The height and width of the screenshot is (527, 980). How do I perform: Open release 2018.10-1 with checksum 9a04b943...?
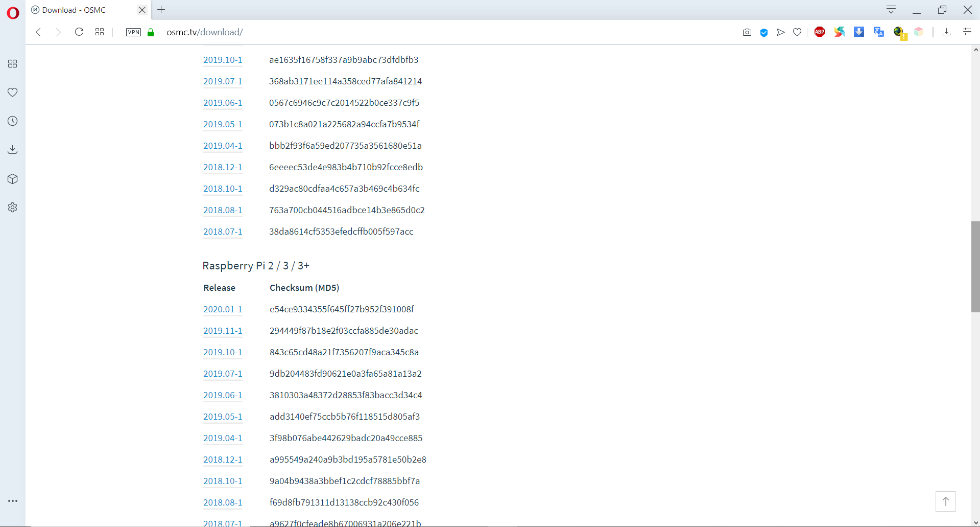pyautogui.click(x=223, y=481)
